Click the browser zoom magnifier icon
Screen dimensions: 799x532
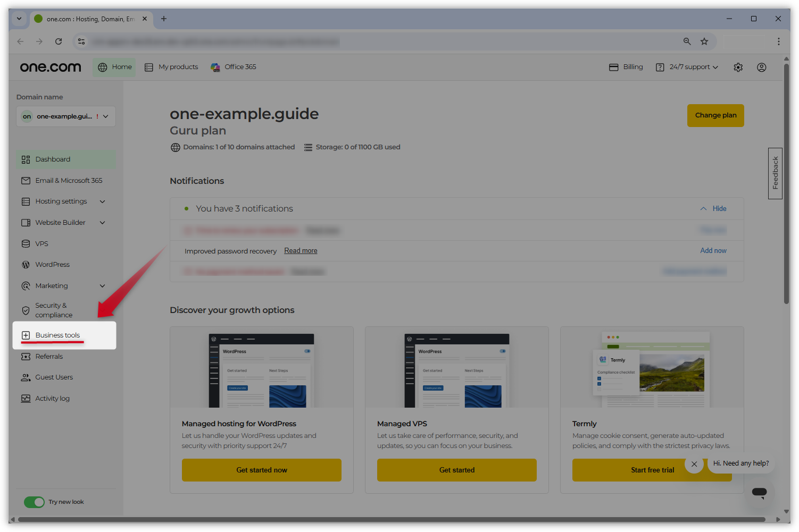tap(687, 41)
